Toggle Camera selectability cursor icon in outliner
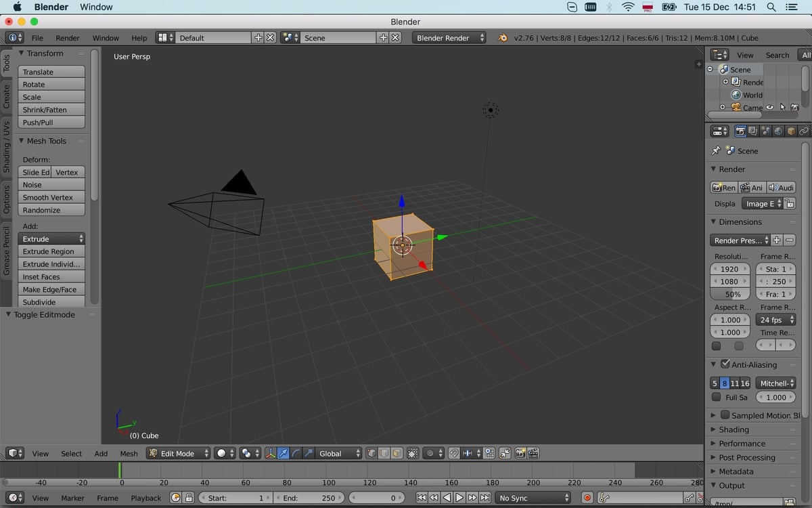 (x=783, y=107)
